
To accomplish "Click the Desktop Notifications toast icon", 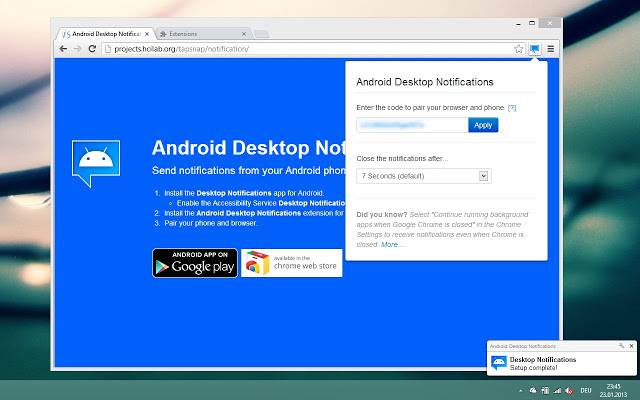I will point(498,363).
